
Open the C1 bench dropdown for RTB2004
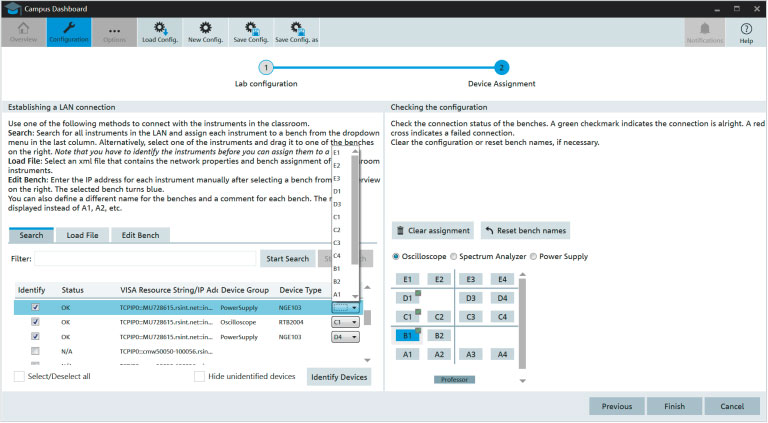[344, 323]
